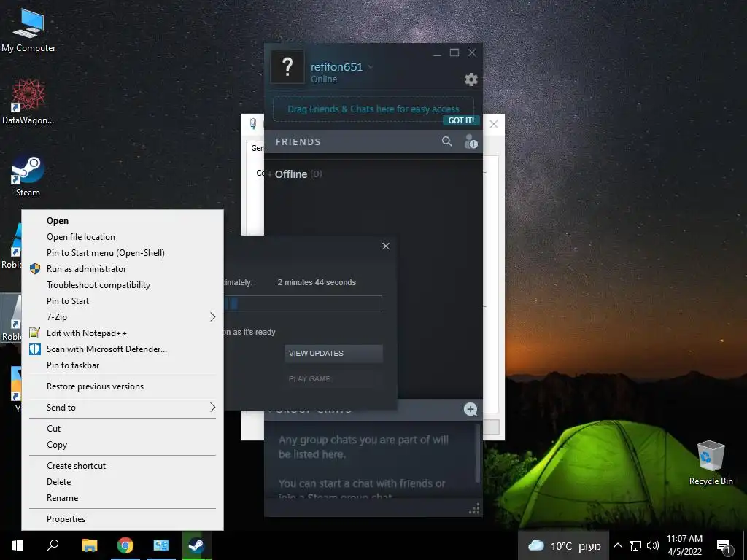Create a new group chat plus icon

[471, 409]
